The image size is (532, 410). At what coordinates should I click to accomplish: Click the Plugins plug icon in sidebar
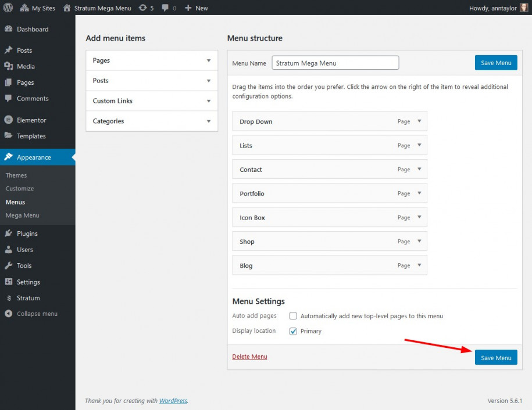pos(9,233)
